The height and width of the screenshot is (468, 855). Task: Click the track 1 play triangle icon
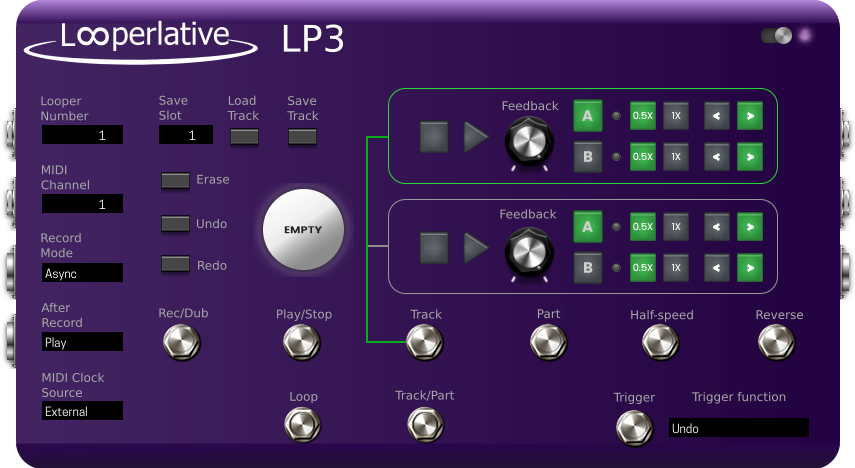[476, 137]
